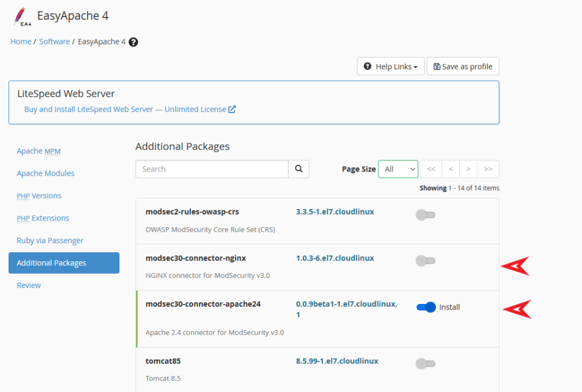The width and height of the screenshot is (582, 392).
Task: Open Buy and Install LiteSpeed Web Server link
Action: pyautogui.click(x=125, y=109)
